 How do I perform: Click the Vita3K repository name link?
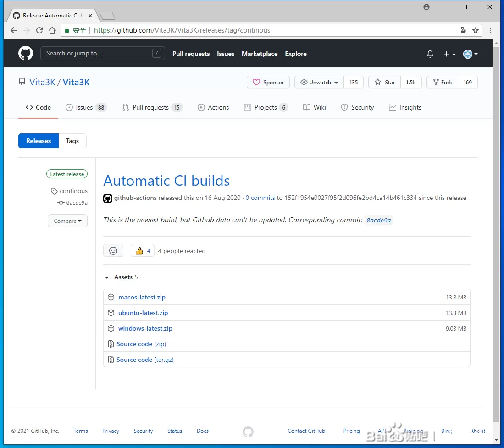76,82
